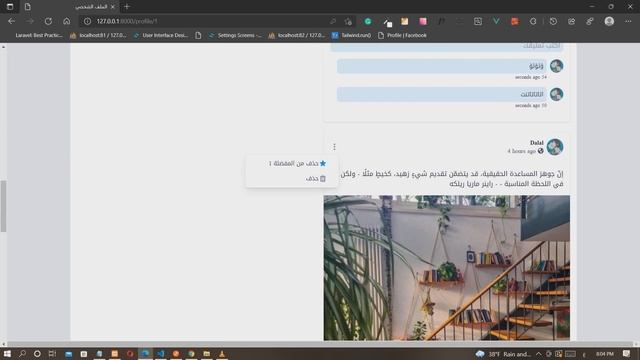The image size is (640, 360).
Task: Close the 'الملف الشخصي' tab
Action: [x=113, y=7]
